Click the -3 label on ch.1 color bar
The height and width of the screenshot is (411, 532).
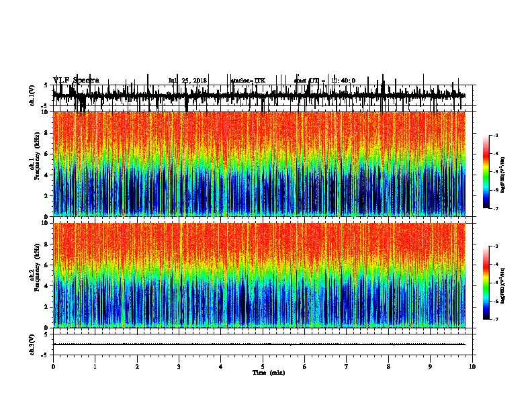click(496, 135)
